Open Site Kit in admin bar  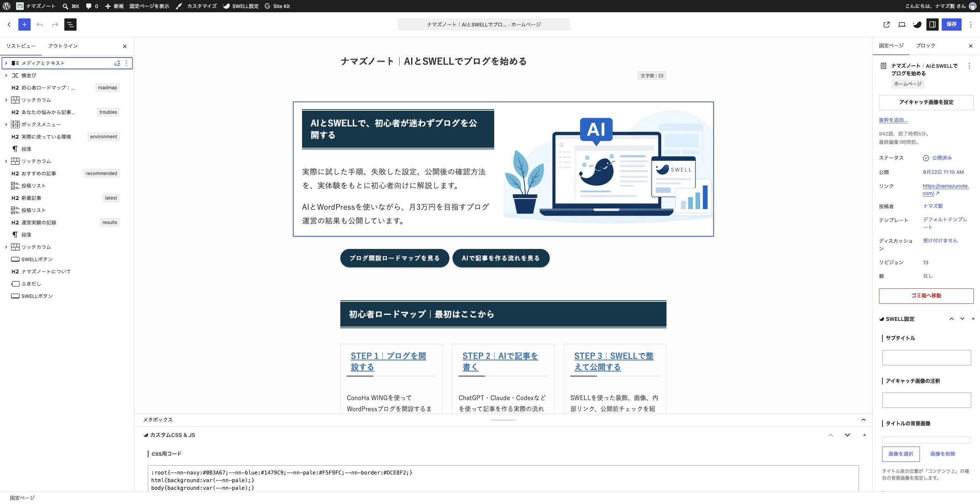[277, 6]
